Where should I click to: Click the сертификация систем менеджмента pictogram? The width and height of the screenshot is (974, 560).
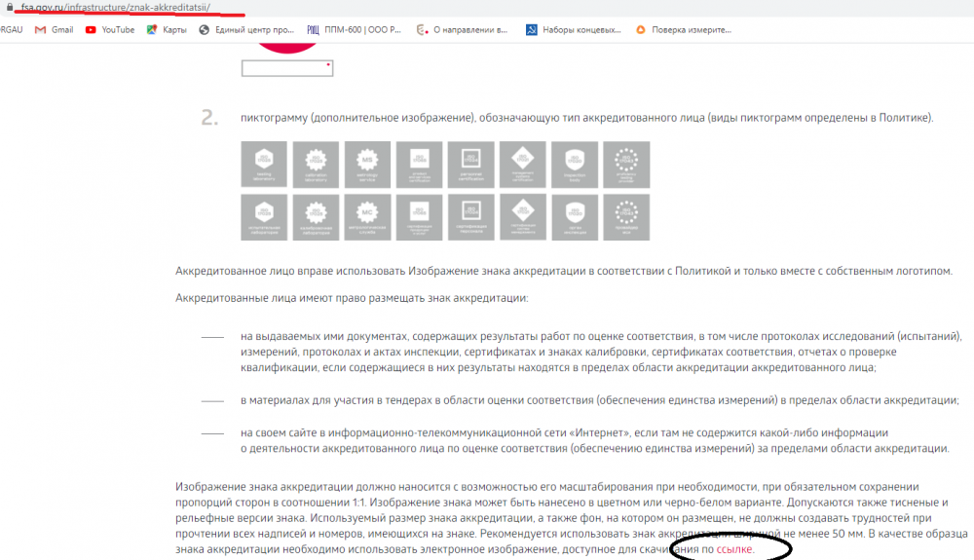tap(523, 217)
